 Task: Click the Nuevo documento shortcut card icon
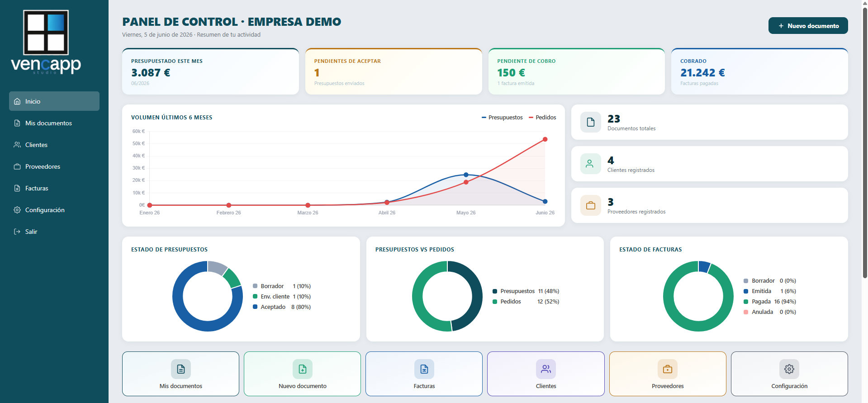pos(303,369)
